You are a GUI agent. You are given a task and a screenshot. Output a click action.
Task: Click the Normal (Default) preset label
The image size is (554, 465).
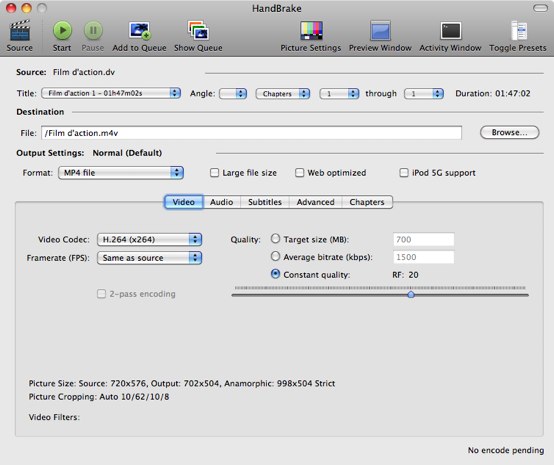click(x=127, y=153)
